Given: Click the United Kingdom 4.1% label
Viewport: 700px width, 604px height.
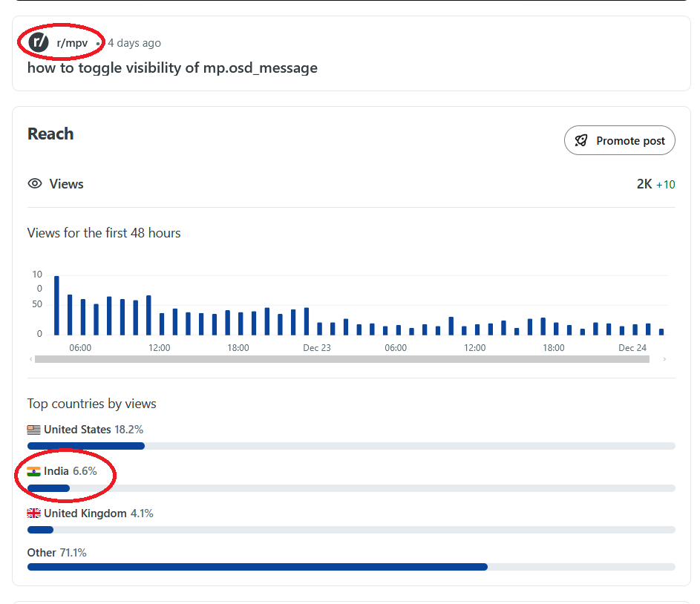Looking at the screenshot, I should pos(98,513).
